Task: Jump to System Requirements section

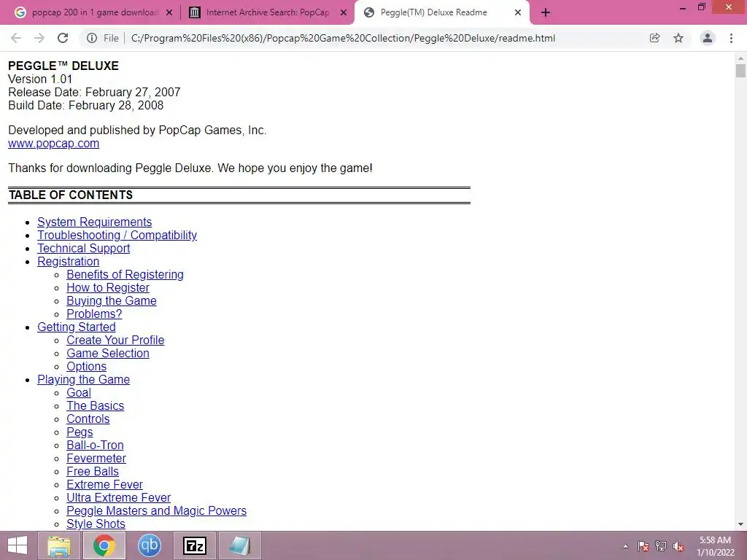Action: tap(94, 222)
